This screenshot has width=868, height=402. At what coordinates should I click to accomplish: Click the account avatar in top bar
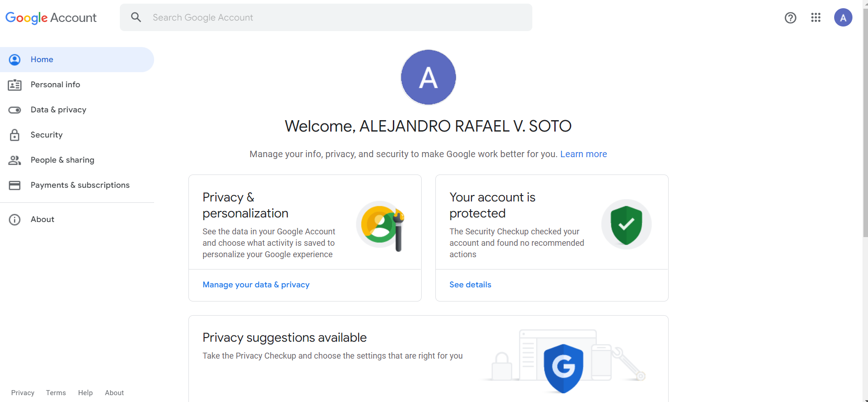[x=843, y=18]
